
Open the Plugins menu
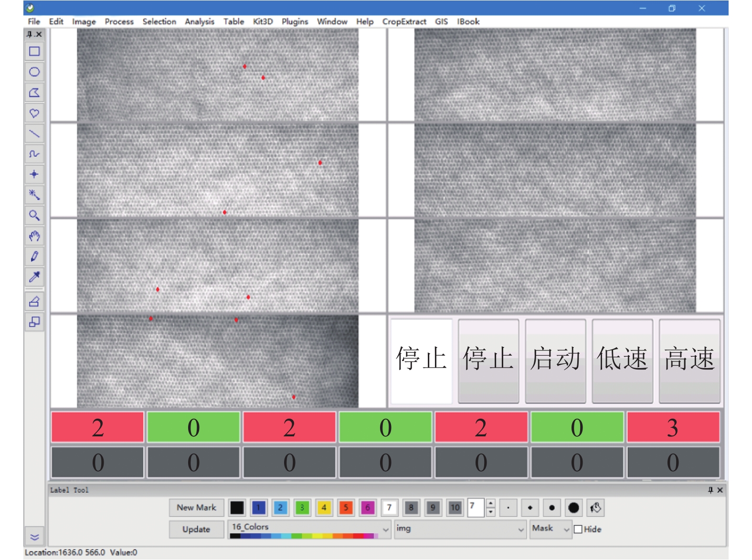pos(295,21)
